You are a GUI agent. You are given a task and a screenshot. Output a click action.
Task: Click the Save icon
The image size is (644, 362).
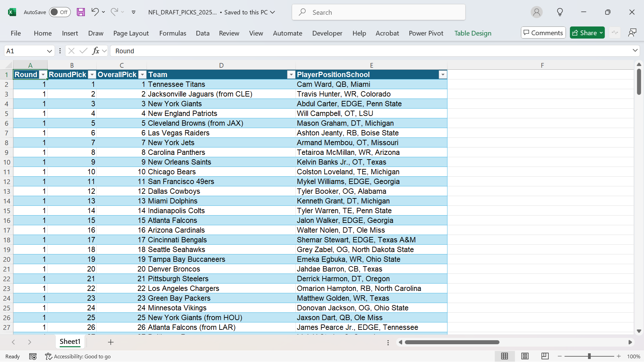pyautogui.click(x=80, y=12)
